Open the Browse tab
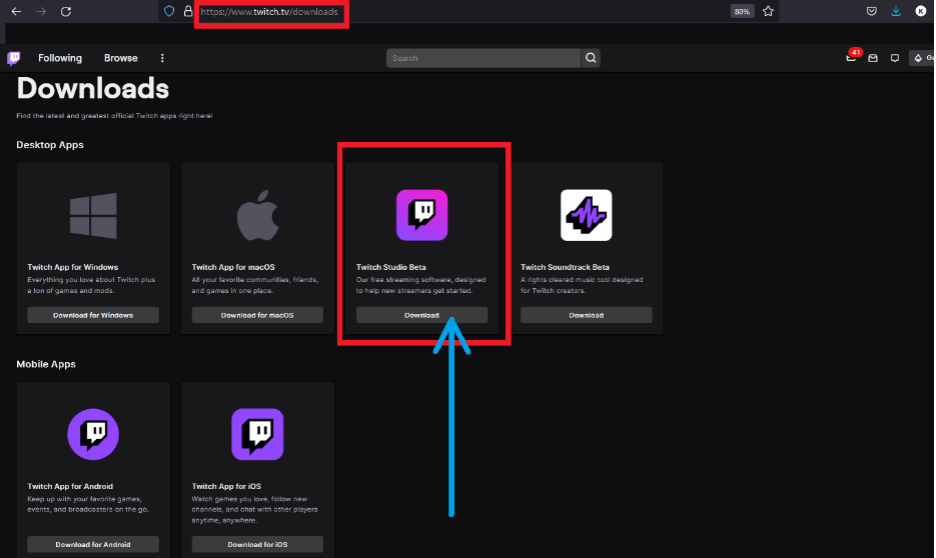Screen dimensions: 936x558 coord(121,58)
